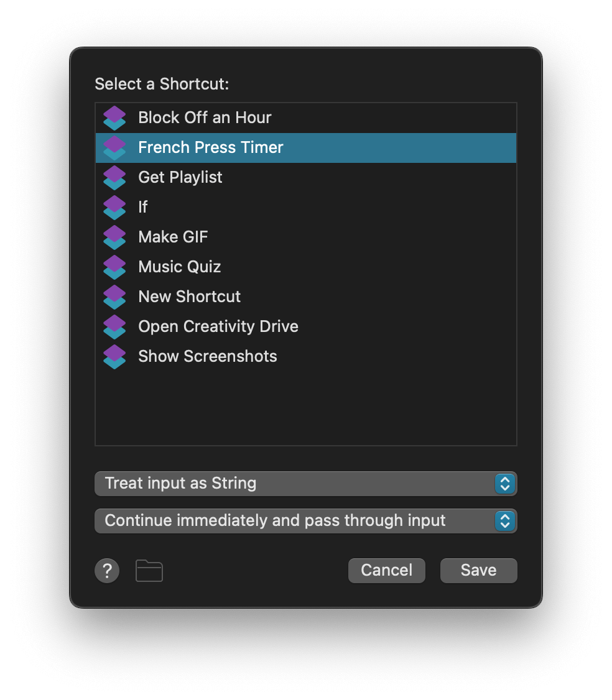This screenshot has width=612, height=700.
Task: Click the Make GIF shortcut icon
Action: pos(114,237)
